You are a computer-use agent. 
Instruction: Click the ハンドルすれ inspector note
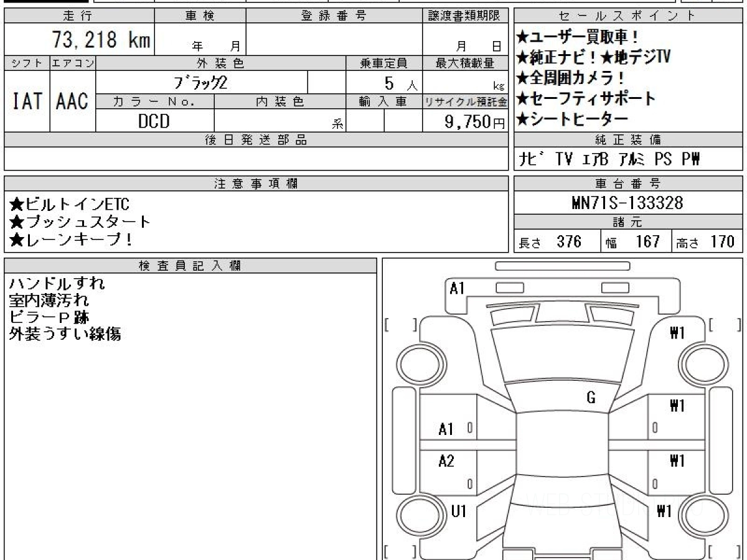click(x=57, y=284)
